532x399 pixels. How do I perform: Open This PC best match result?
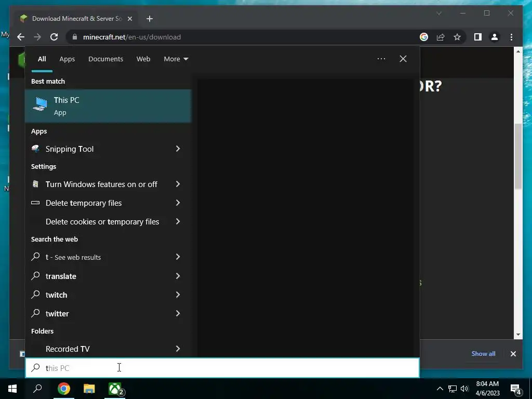(108, 106)
